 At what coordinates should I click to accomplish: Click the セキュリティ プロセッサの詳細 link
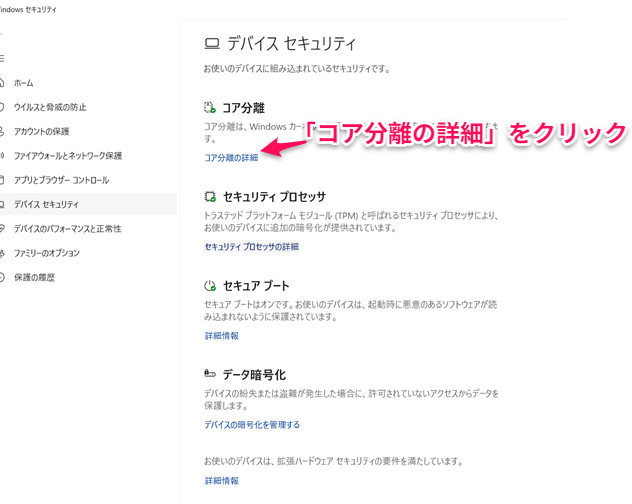pos(251,247)
